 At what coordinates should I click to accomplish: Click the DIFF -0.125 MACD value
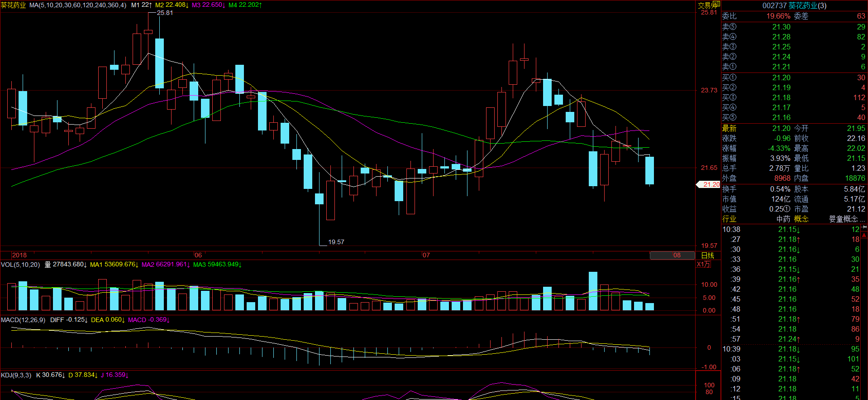click(x=69, y=320)
